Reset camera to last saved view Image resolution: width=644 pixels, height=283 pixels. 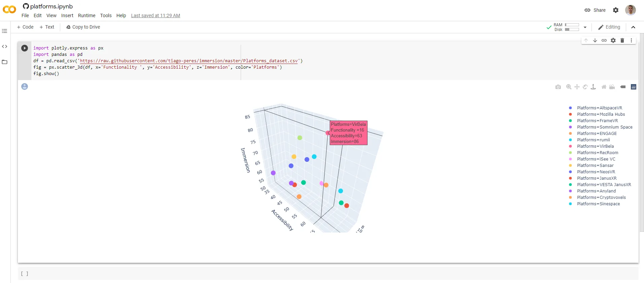tap(612, 87)
